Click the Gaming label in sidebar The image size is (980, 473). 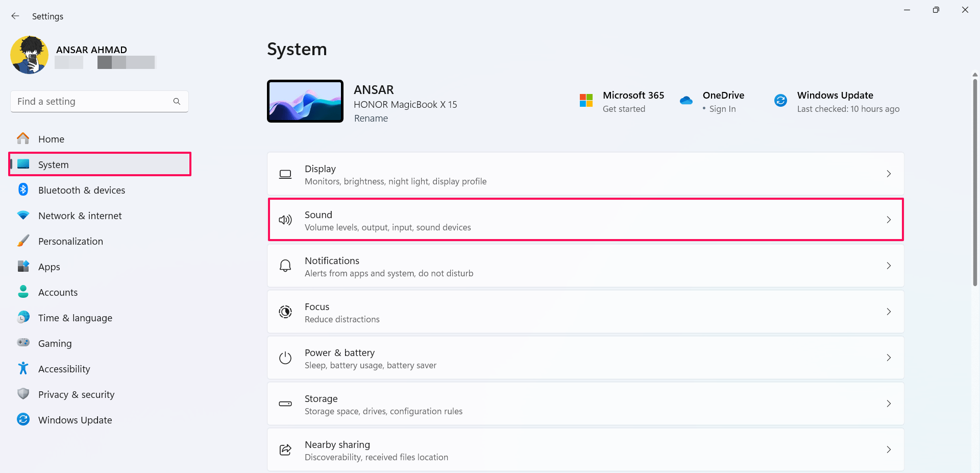(x=55, y=343)
